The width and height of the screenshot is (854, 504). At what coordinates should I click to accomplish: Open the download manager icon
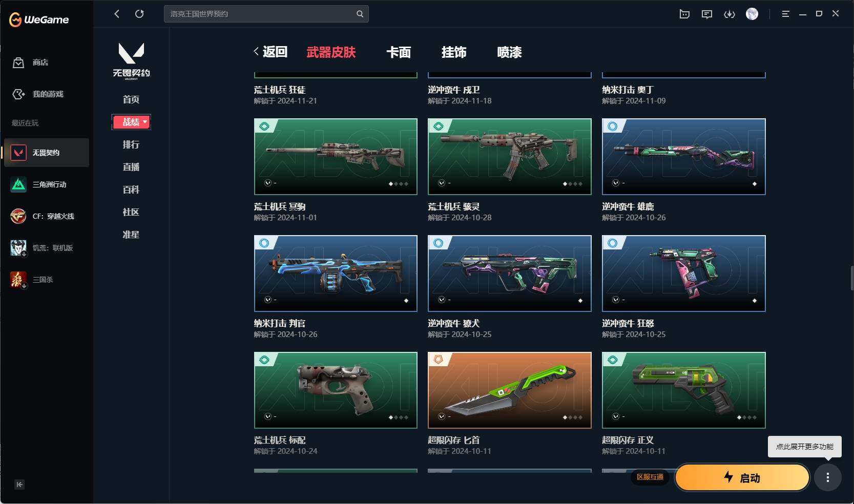(x=730, y=14)
